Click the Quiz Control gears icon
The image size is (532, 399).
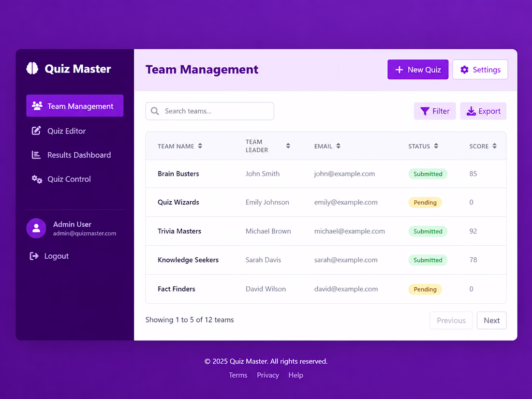[x=37, y=179]
